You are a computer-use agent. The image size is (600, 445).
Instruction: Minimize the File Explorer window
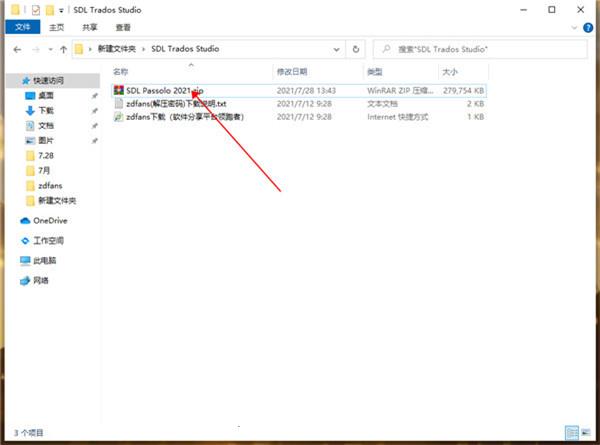point(524,10)
